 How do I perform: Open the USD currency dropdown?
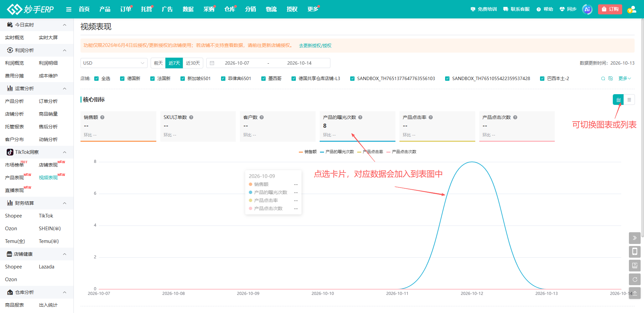(x=114, y=63)
